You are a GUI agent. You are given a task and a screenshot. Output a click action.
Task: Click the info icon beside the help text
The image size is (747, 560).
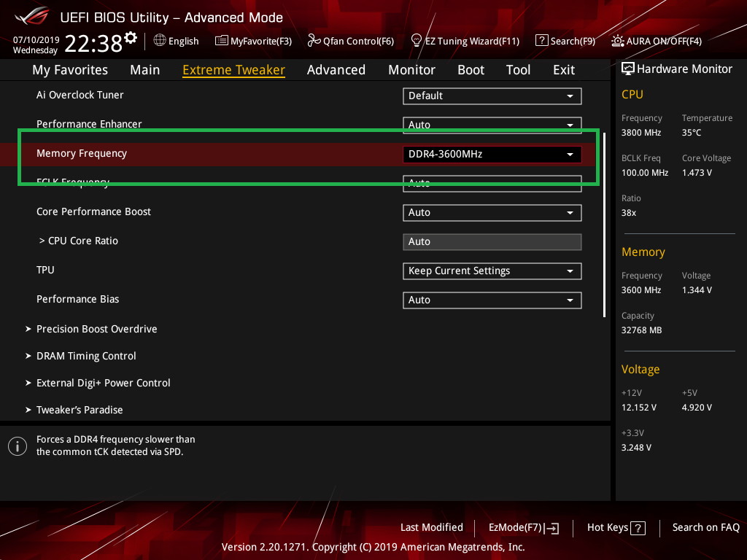point(18,446)
